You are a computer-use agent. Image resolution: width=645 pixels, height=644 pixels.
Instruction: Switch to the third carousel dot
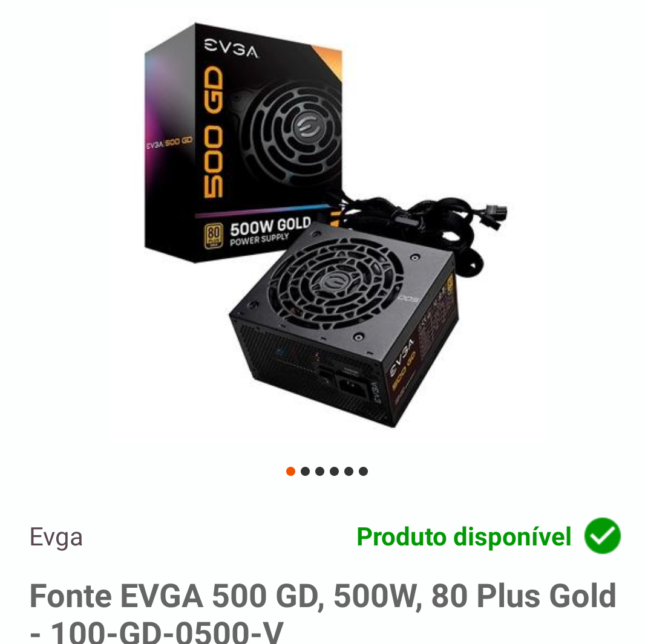pos(319,471)
